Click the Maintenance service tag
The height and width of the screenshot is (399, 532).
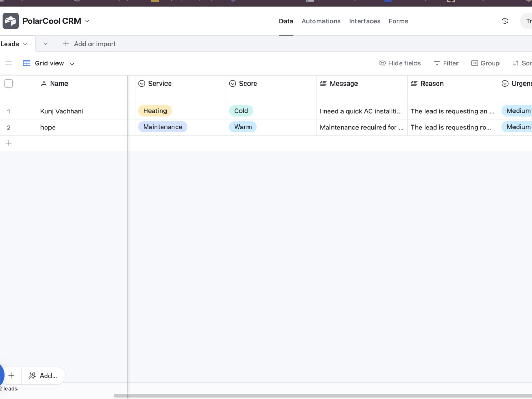[163, 127]
